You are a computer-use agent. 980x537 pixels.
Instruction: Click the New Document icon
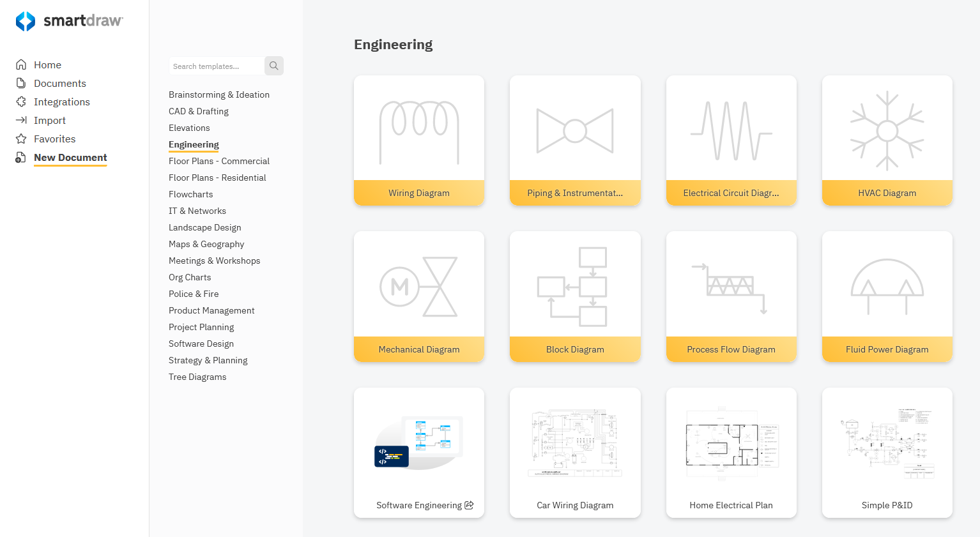(x=21, y=157)
